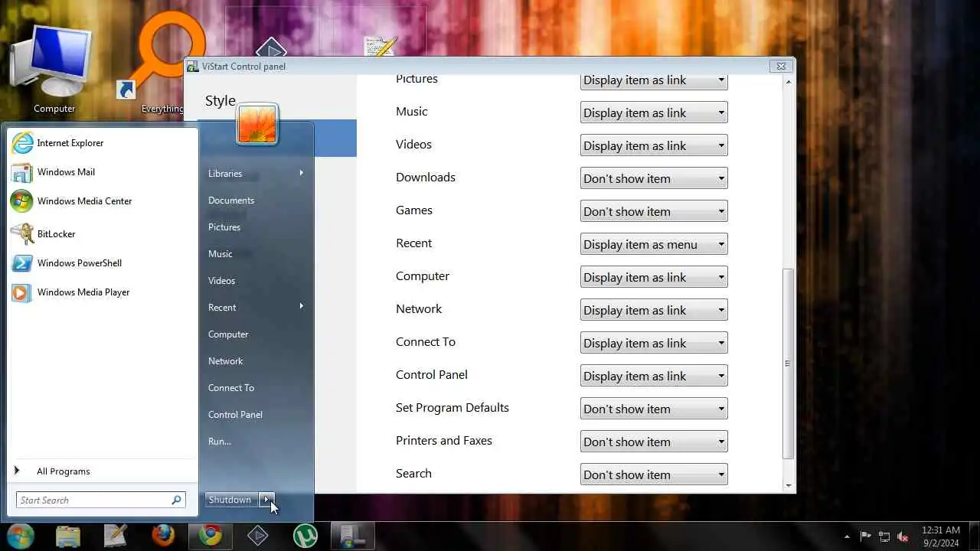Open Windows Media Center
Image resolution: width=980 pixels, height=551 pixels.
pos(72,201)
